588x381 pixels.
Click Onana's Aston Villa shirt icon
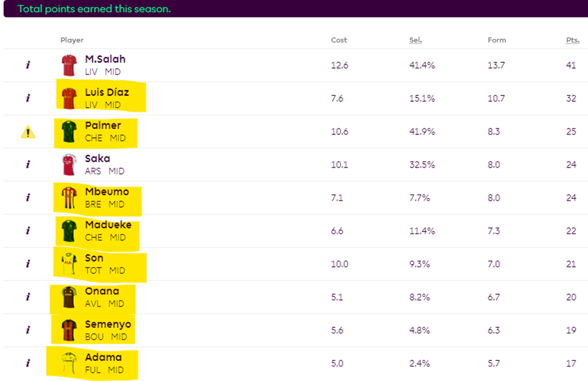69,297
